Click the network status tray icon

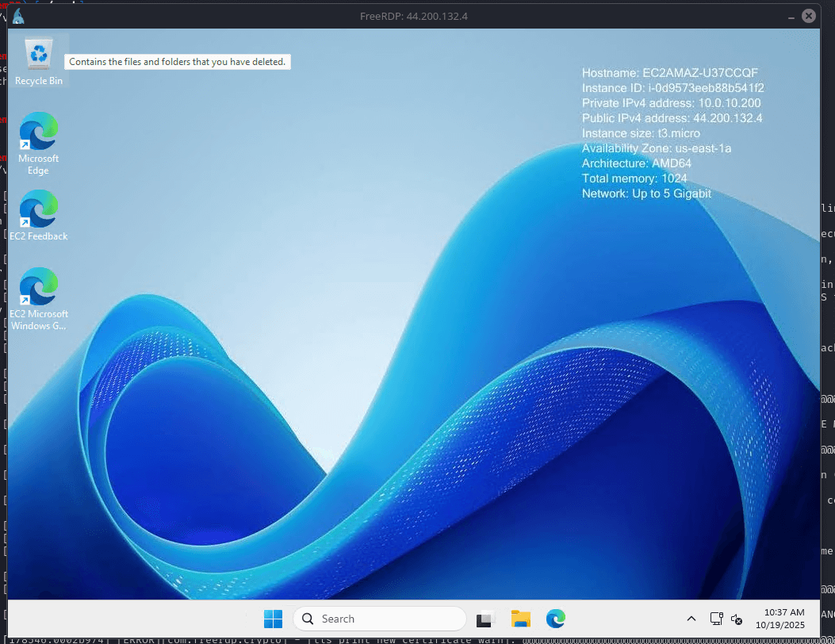pyautogui.click(x=715, y=619)
